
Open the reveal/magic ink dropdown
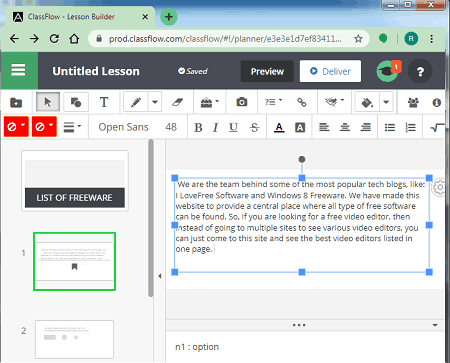pos(334,101)
